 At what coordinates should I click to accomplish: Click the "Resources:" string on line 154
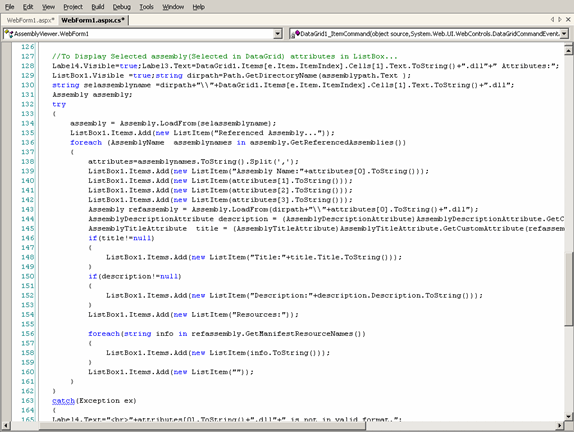[260, 314]
